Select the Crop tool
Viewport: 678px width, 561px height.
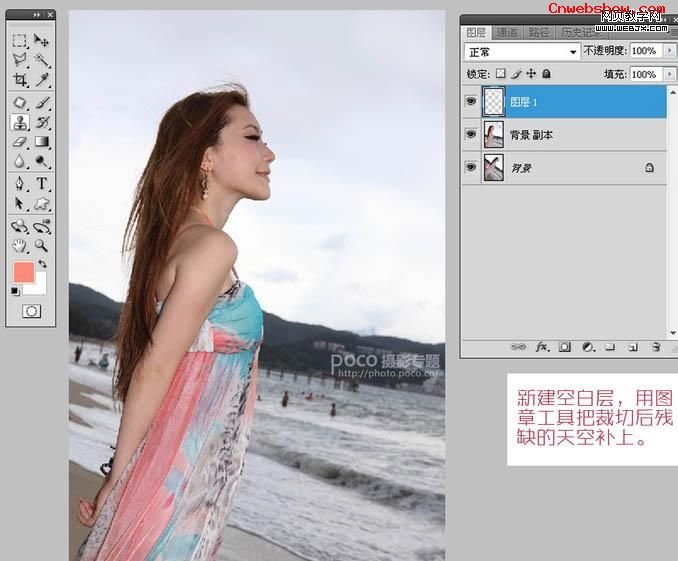click(x=20, y=80)
